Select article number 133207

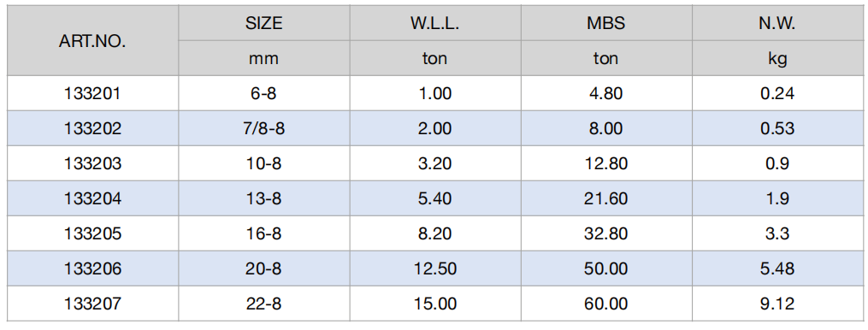[x=92, y=304]
